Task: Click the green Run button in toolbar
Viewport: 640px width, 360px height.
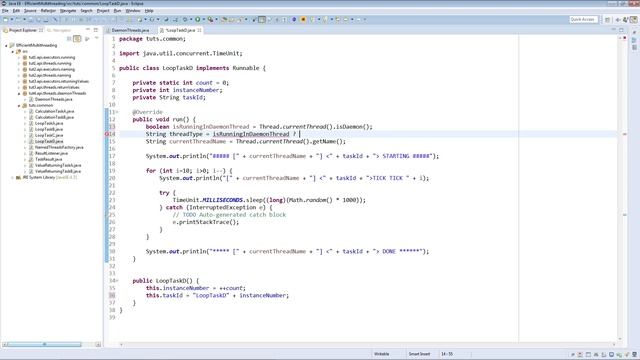Action: pos(198,19)
